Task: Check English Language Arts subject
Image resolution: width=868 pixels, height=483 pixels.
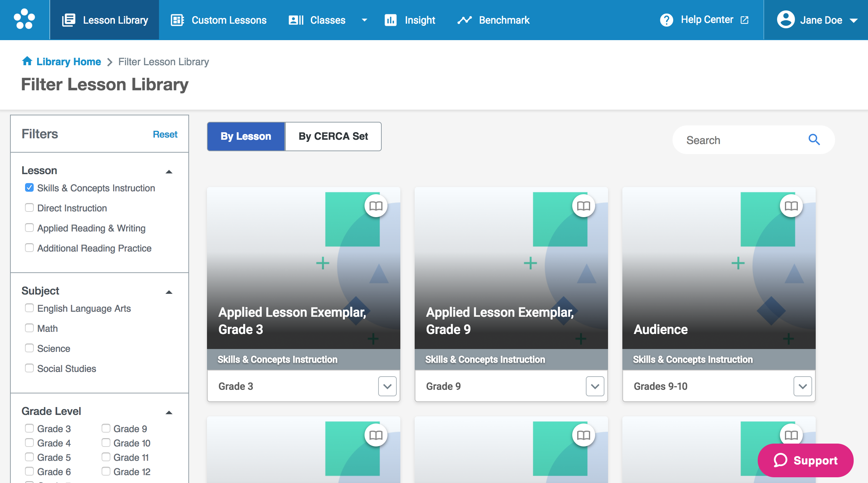Action: (29, 308)
